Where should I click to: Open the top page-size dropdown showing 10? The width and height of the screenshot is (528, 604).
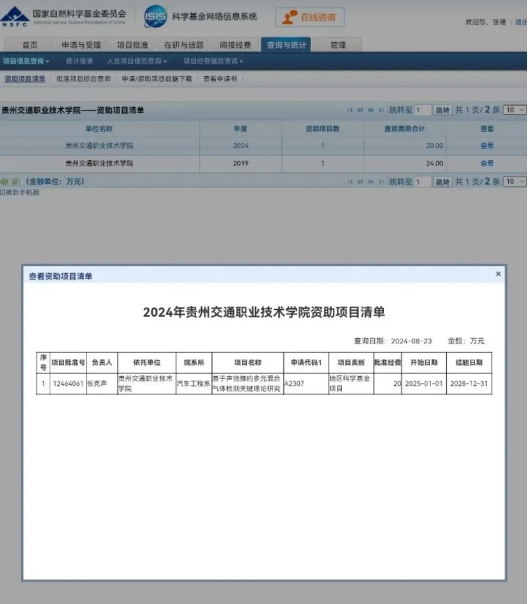pyautogui.click(x=515, y=110)
